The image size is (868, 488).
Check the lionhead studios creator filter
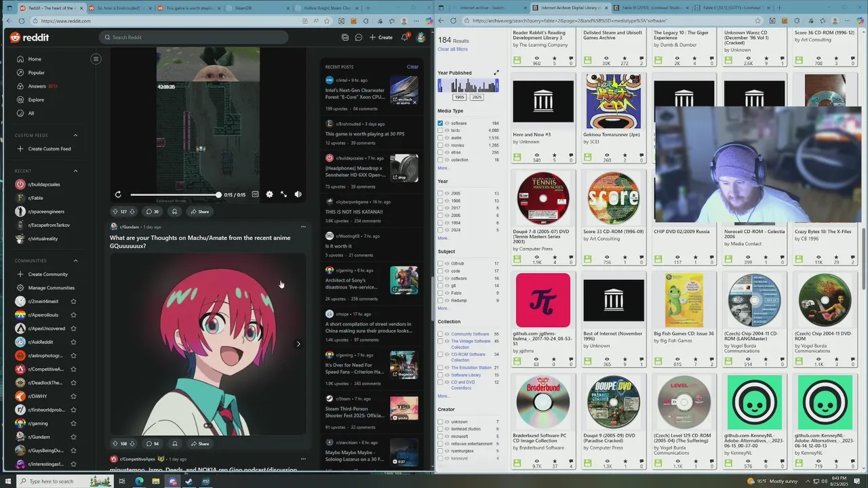pyautogui.click(x=440, y=429)
